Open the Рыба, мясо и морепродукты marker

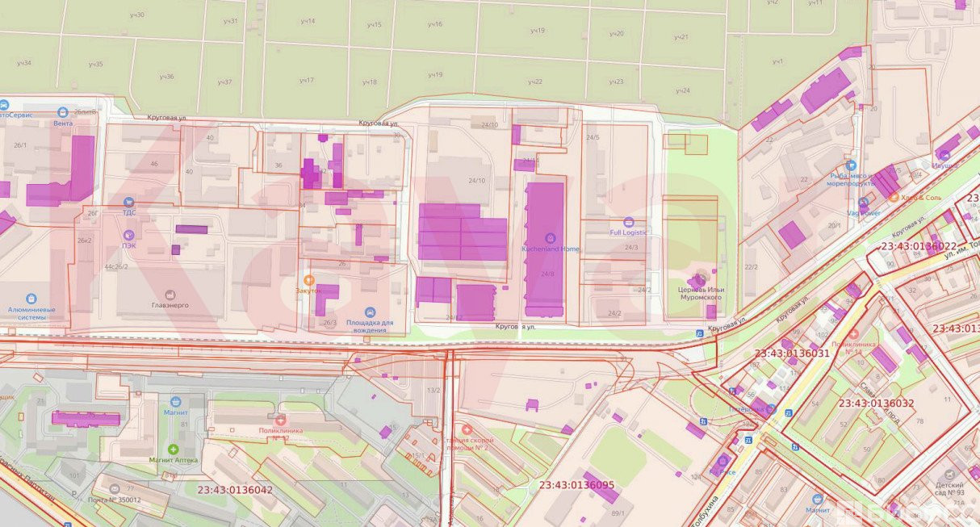pos(851,165)
